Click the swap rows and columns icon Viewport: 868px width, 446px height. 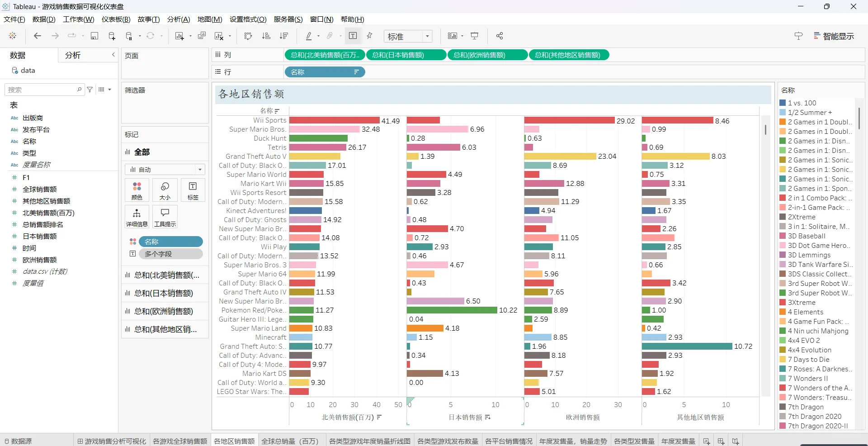click(x=248, y=36)
